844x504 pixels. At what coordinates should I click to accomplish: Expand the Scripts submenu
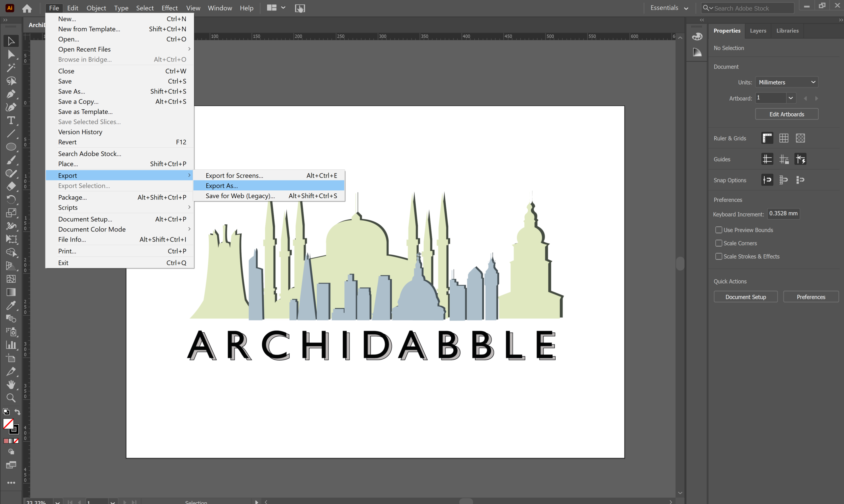(x=120, y=207)
